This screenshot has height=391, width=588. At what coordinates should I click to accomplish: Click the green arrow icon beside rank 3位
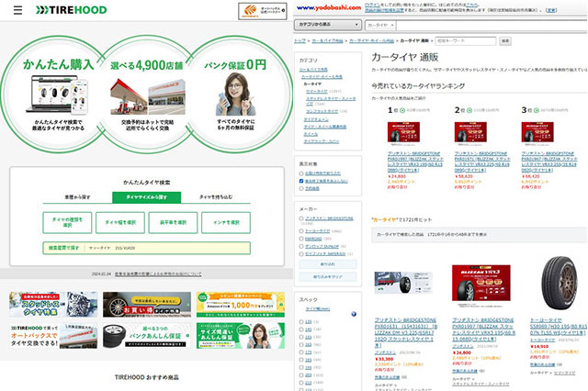(x=537, y=110)
